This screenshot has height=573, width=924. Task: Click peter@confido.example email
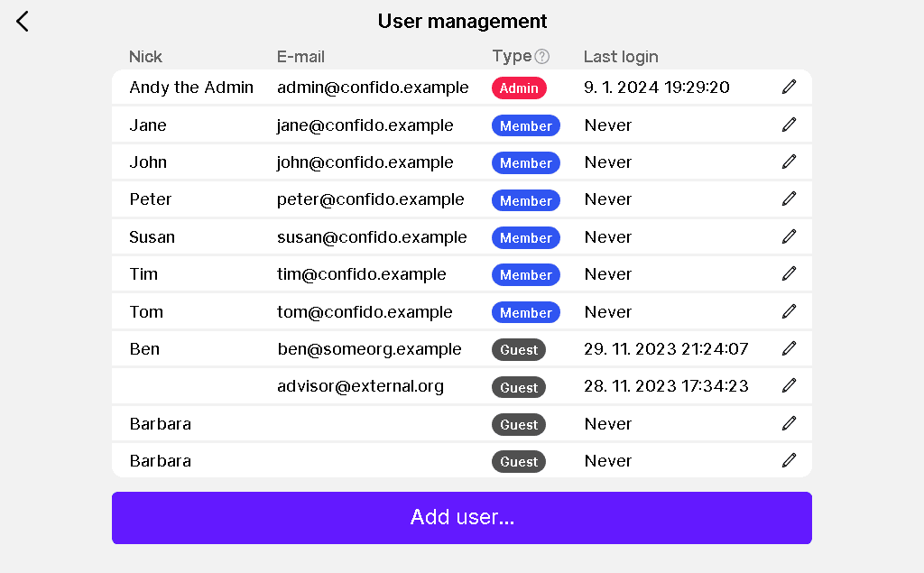[371, 199]
